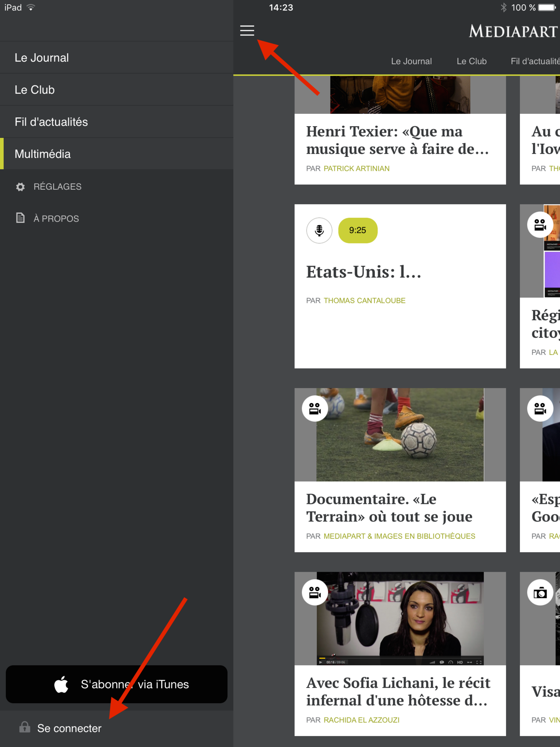Select Multimédia in sidebar
The width and height of the screenshot is (560, 747).
(117, 154)
